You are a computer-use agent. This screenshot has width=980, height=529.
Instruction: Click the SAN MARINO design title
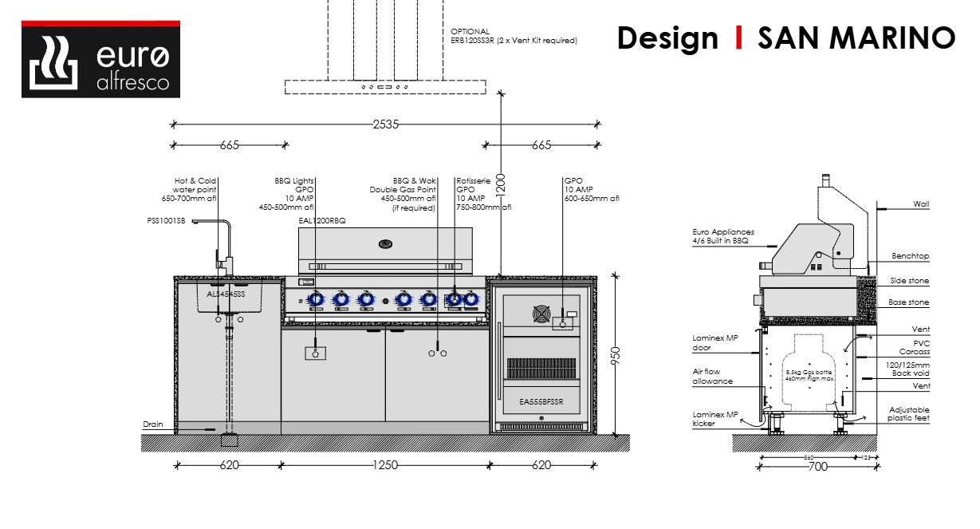[x=856, y=38]
